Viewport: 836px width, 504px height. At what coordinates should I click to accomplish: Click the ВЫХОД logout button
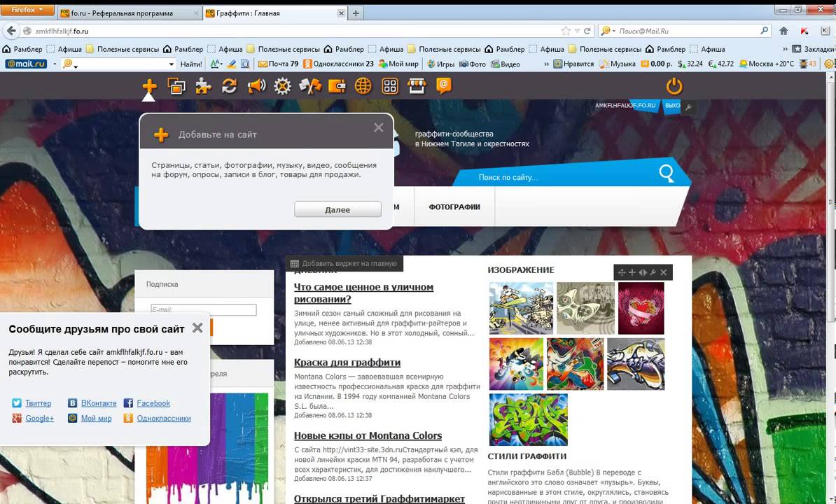(672, 106)
